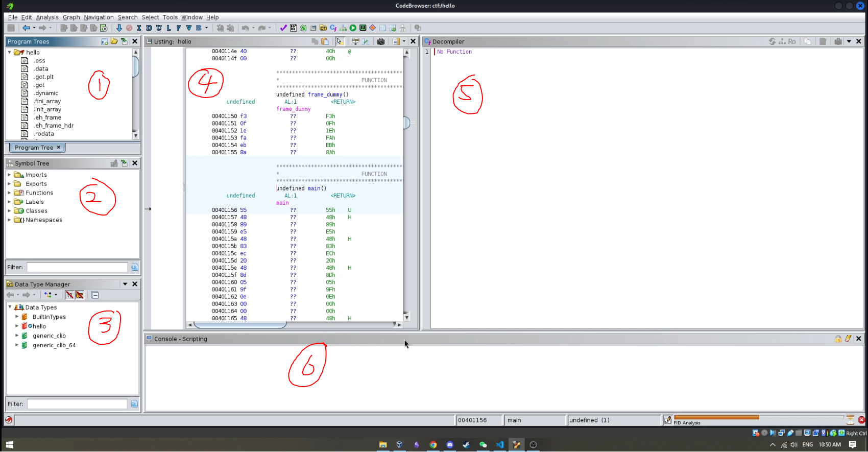Image resolution: width=868 pixels, height=452 pixels.
Task: Clear the Console with the eraser icon
Action: [848, 339]
